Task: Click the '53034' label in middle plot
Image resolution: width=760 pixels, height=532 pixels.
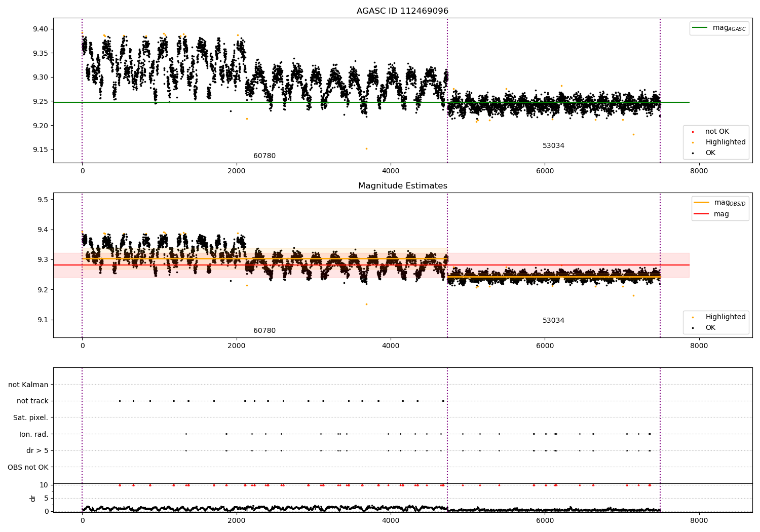Action: pyautogui.click(x=553, y=321)
